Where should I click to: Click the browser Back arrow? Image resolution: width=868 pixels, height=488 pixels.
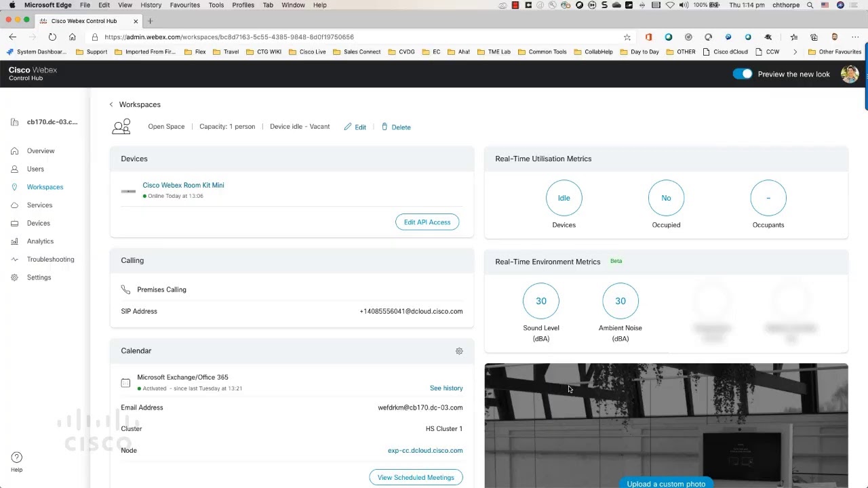click(12, 37)
